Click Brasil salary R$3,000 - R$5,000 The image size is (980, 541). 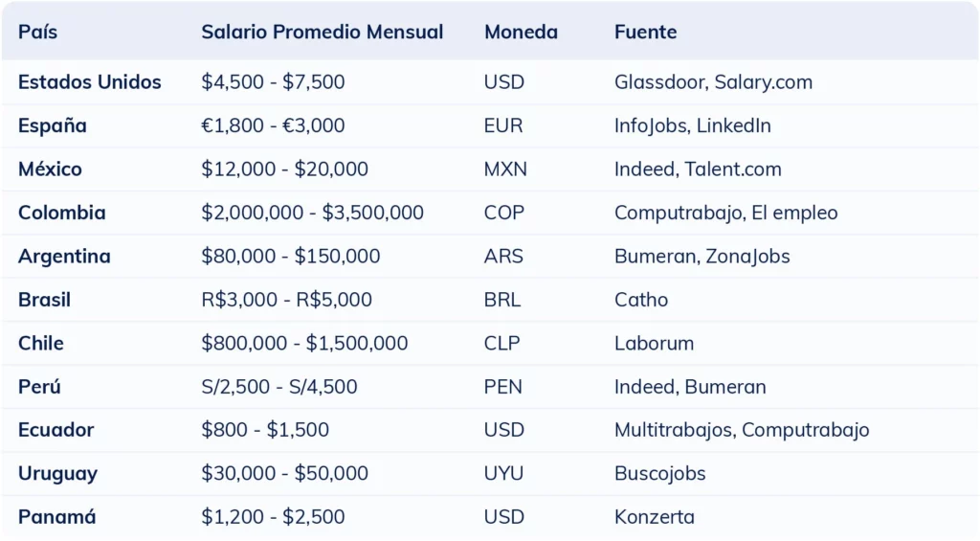click(286, 300)
